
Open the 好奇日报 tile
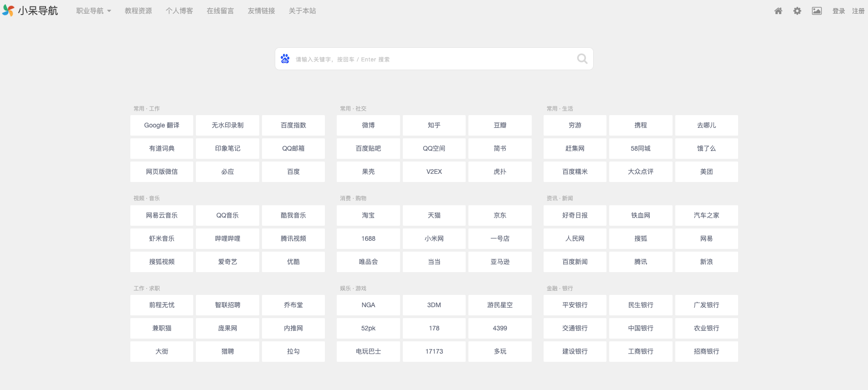click(575, 215)
